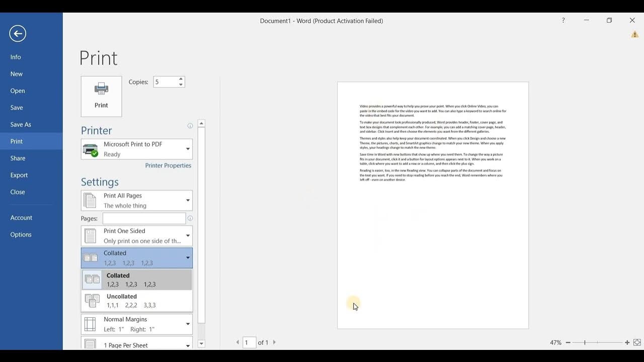Screen dimensions: 644x362
Task: Click the warning triangle icon at top right
Action: 634,35
